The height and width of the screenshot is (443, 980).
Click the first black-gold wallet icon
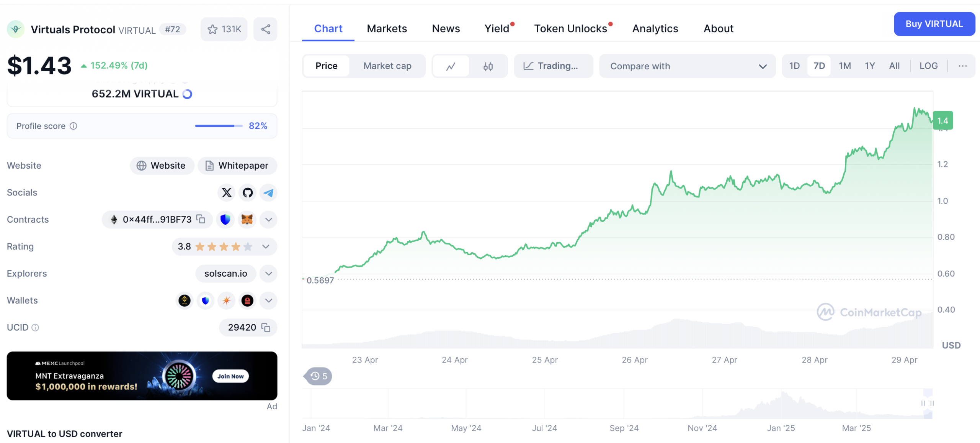(185, 300)
